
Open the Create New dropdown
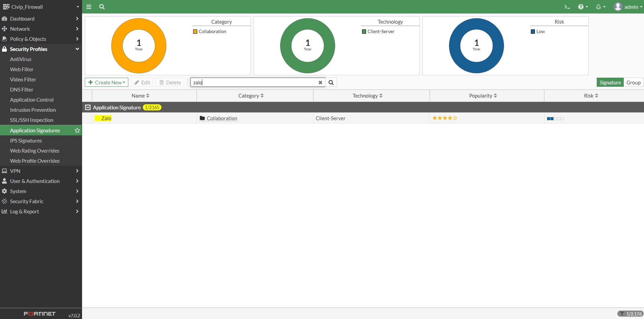106,82
